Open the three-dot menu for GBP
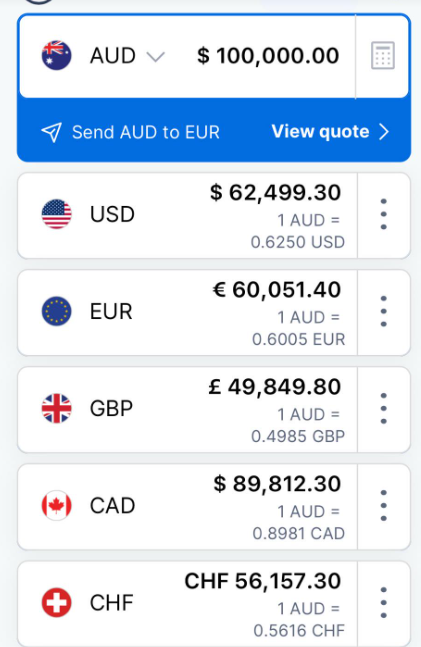Viewport: 421px width, 647px height. (x=383, y=409)
